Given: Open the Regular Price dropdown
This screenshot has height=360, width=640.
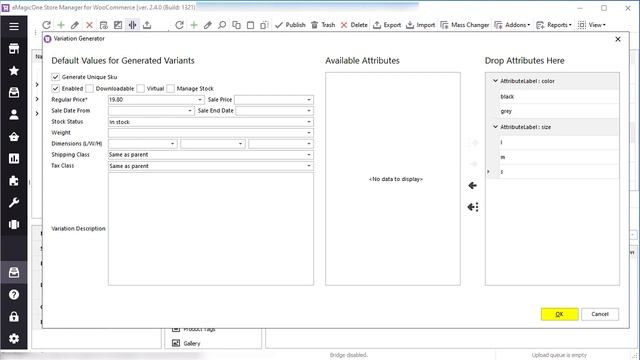Looking at the screenshot, I should point(200,100).
